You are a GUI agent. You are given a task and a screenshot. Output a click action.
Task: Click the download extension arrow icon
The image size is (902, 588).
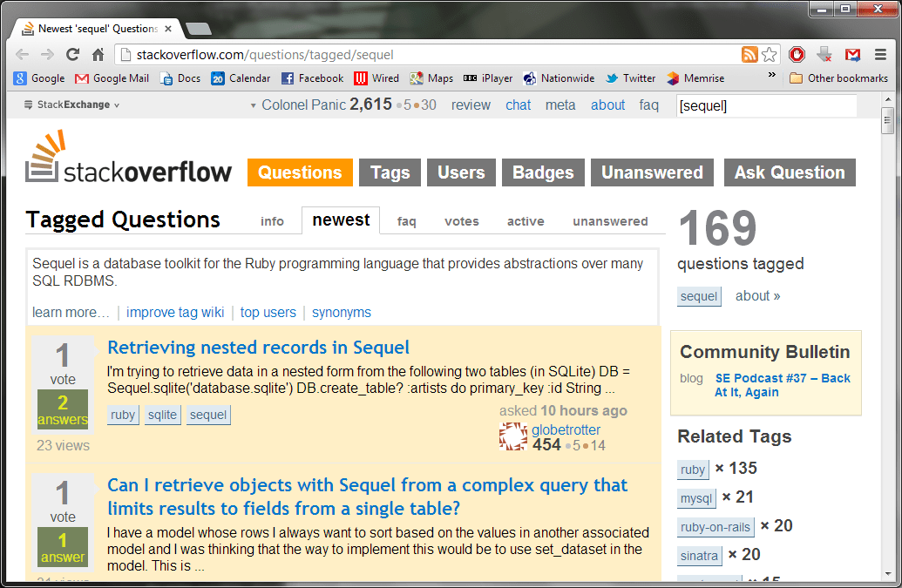coord(824,55)
